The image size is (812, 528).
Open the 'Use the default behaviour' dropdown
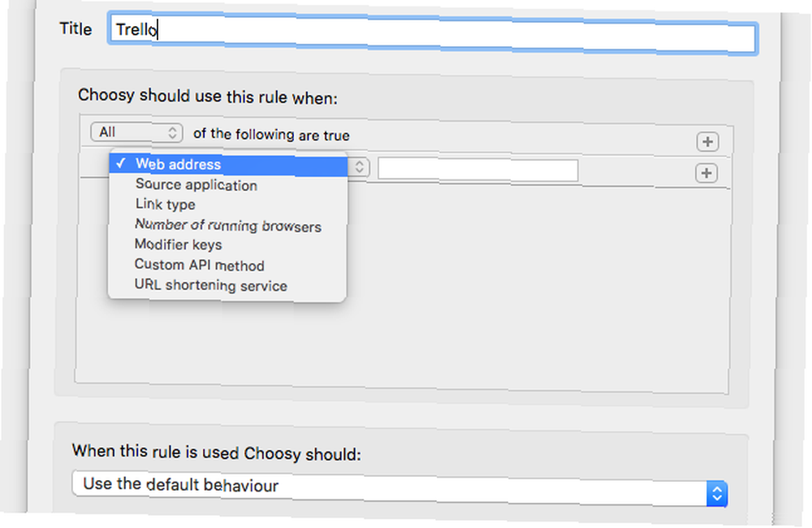click(400, 489)
